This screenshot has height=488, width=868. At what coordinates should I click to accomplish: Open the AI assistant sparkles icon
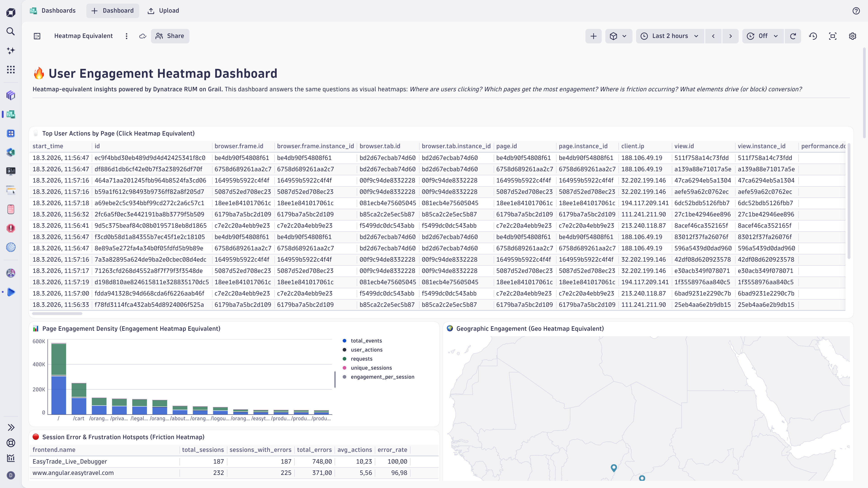[x=11, y=51]
